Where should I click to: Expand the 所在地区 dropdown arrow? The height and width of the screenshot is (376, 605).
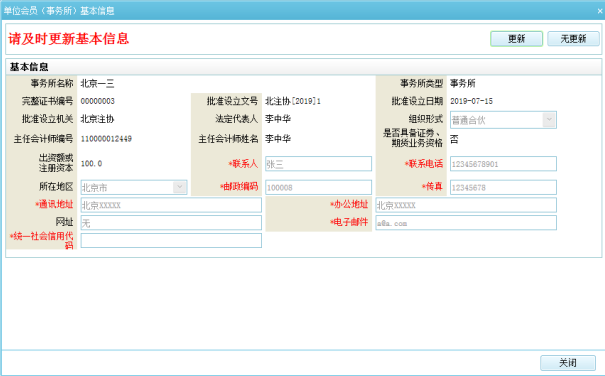[x=179, y=187]
